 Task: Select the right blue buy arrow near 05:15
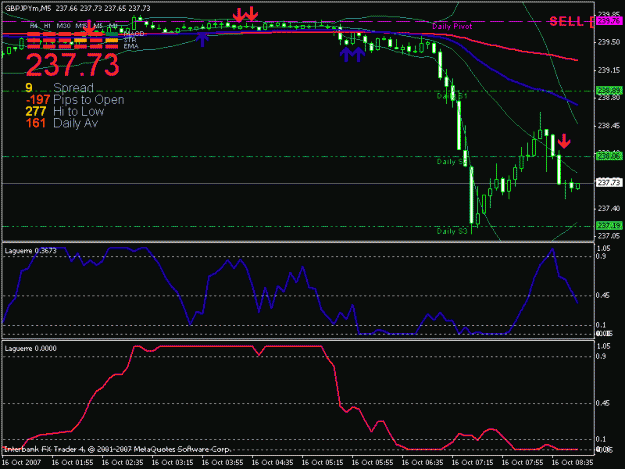click(x=359, y=54)
